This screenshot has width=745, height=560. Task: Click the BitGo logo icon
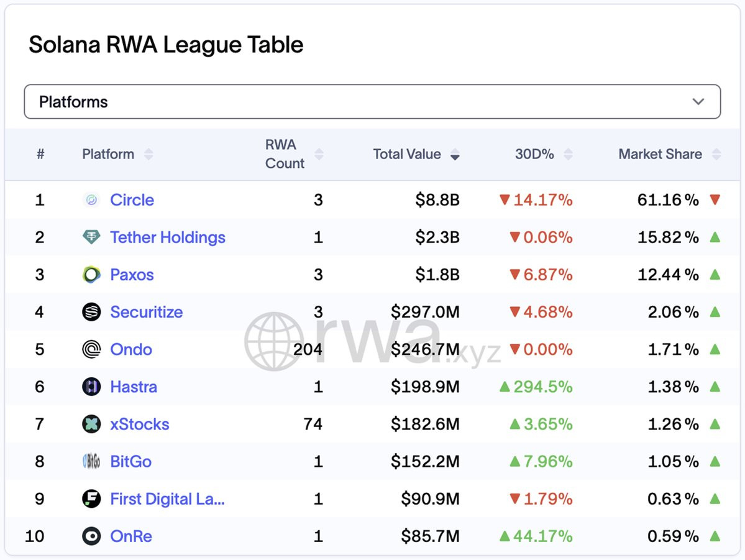(91, 461)
